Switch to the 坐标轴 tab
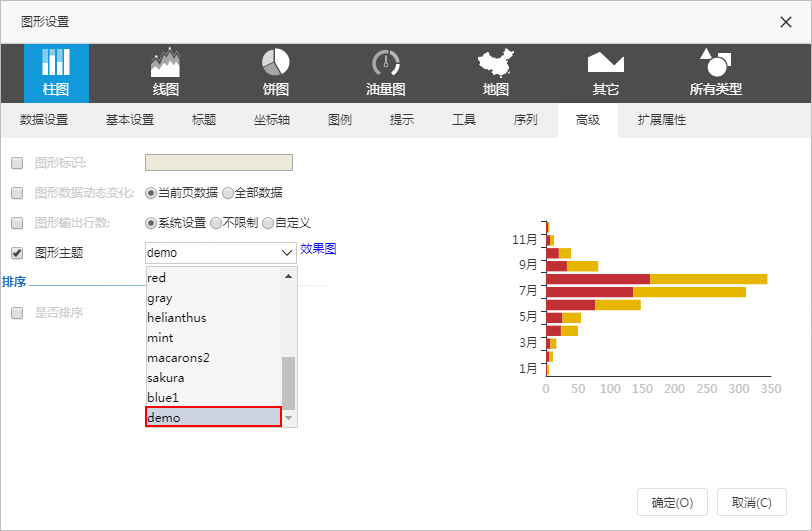The width and height of the screenshot is (812, 531). 272,120
